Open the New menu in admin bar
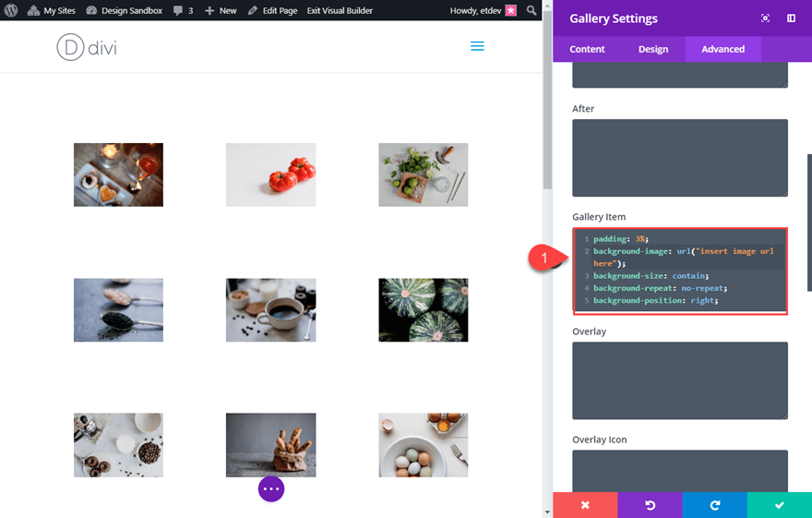812x518 pixels. [221, 10]
